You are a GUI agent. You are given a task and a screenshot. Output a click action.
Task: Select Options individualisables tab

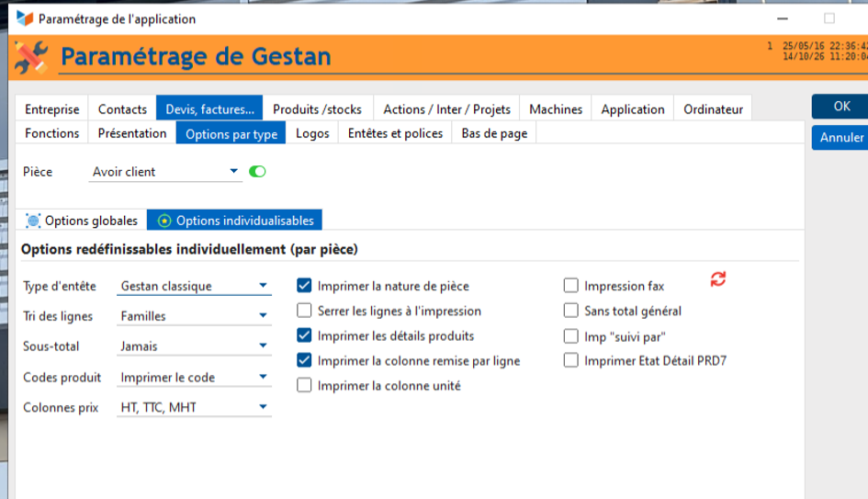coord(235,221)
